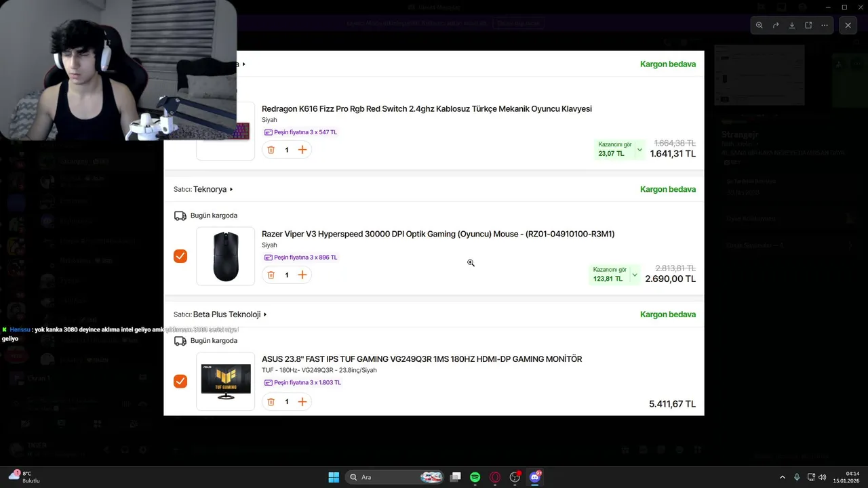868x488 pixels.
Task: Uncheck the ASUS TUF Gaming monitor checkbox
Action: [x=180, y=381]
